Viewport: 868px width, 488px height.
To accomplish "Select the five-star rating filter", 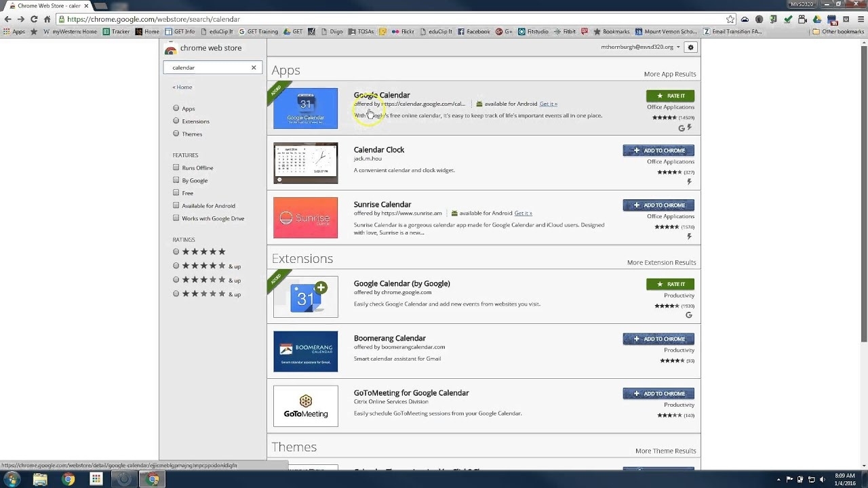I will pos(176,251).
